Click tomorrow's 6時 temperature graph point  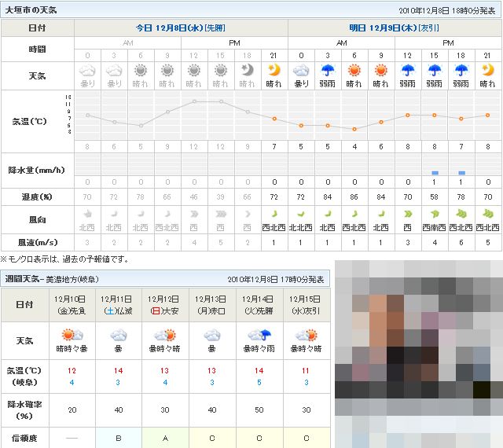click(x=354, y=129)
